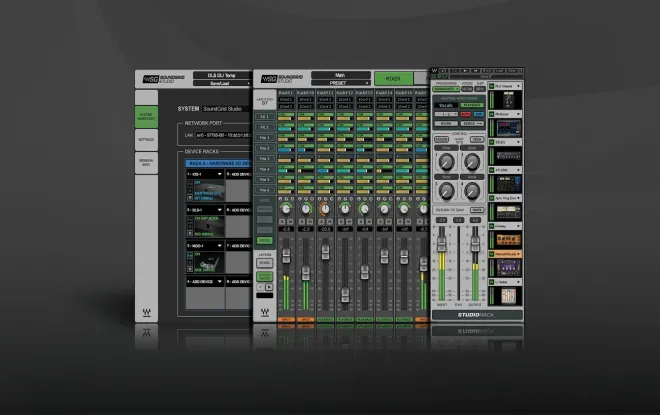Open the Session Info page
Screen dimensions: 660x415
click(146, 162)
